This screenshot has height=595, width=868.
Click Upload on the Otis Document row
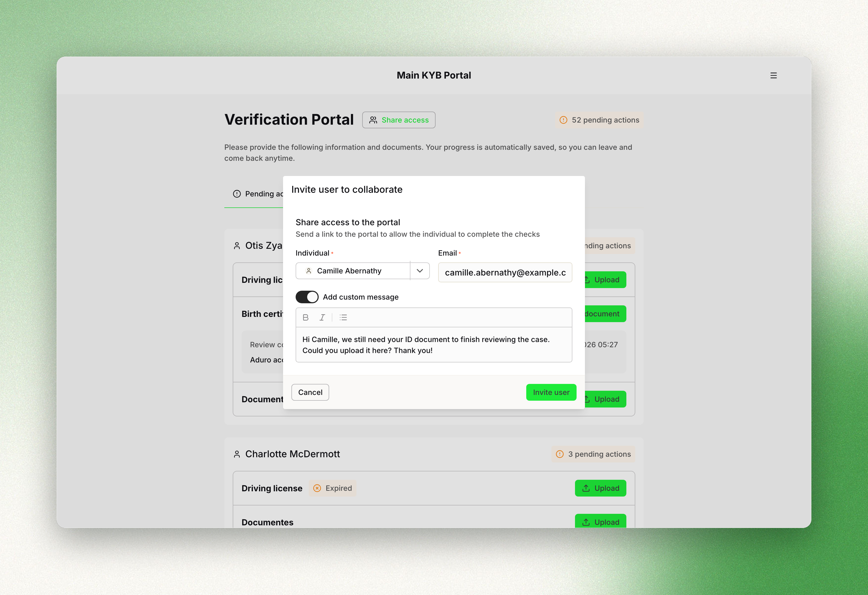(x=605, y=399)
